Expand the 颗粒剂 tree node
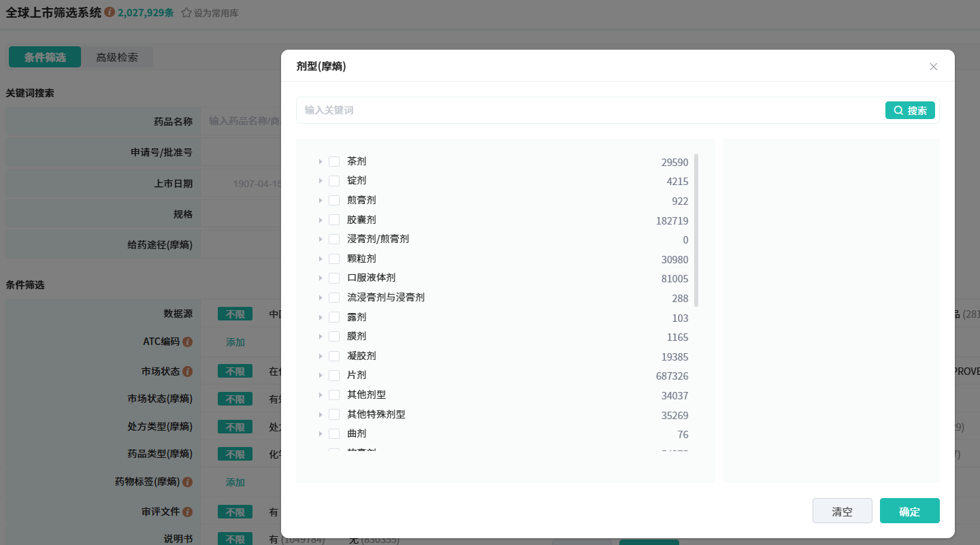 click(x=321, y=259)
